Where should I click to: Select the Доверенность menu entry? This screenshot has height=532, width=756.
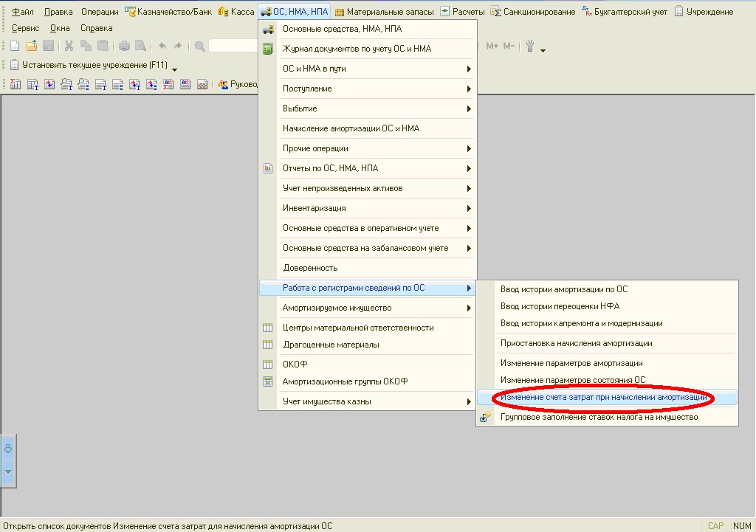tap(368, 268)
